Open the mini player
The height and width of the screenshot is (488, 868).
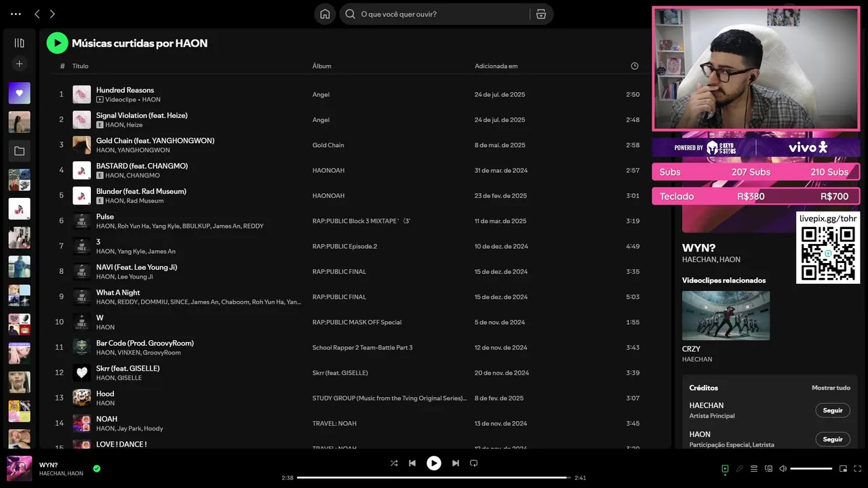pos(843,468)
